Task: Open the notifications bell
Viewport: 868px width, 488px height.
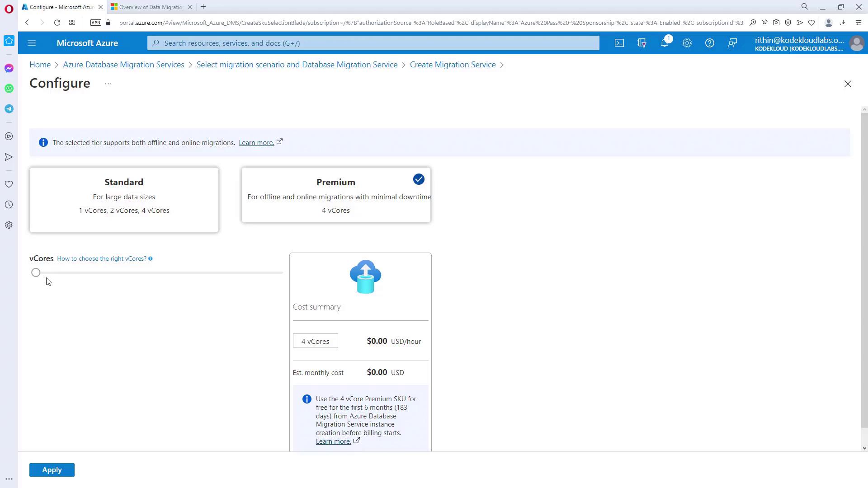Action: point(664,43)
